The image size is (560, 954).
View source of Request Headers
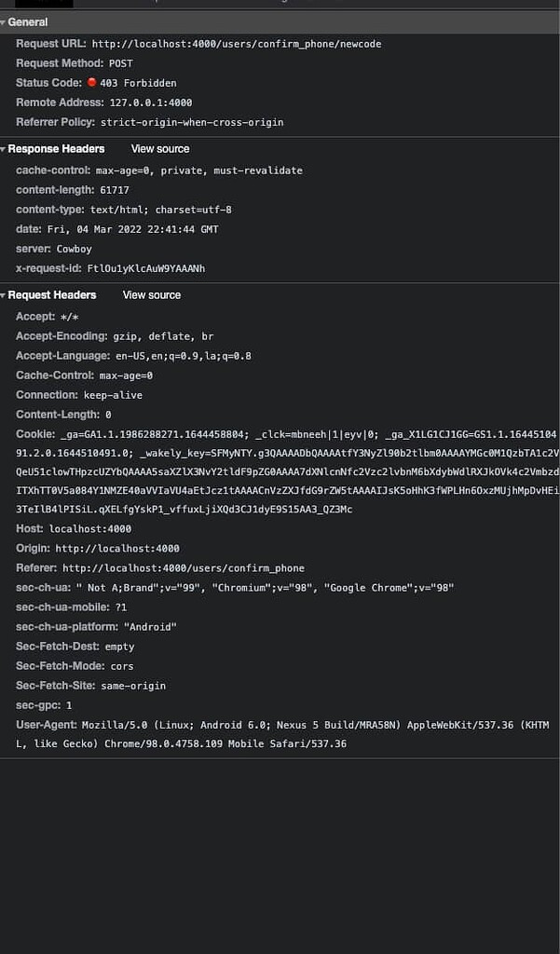[x=152, y=295]
